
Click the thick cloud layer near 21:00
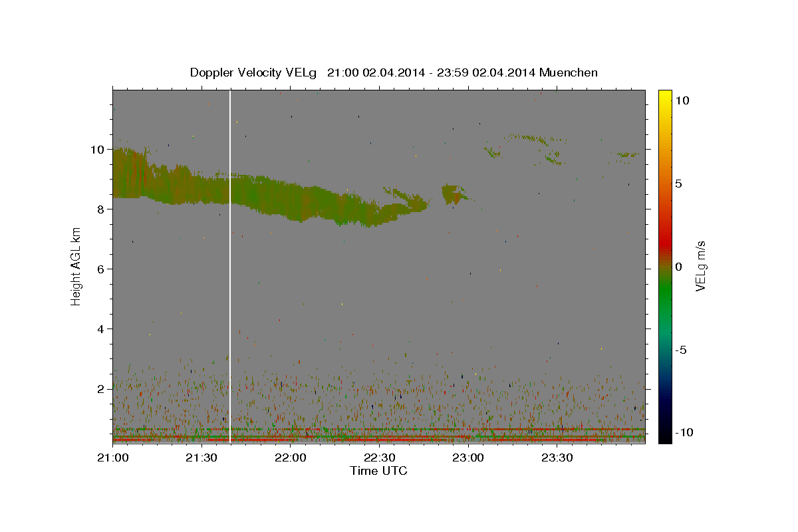130,173
